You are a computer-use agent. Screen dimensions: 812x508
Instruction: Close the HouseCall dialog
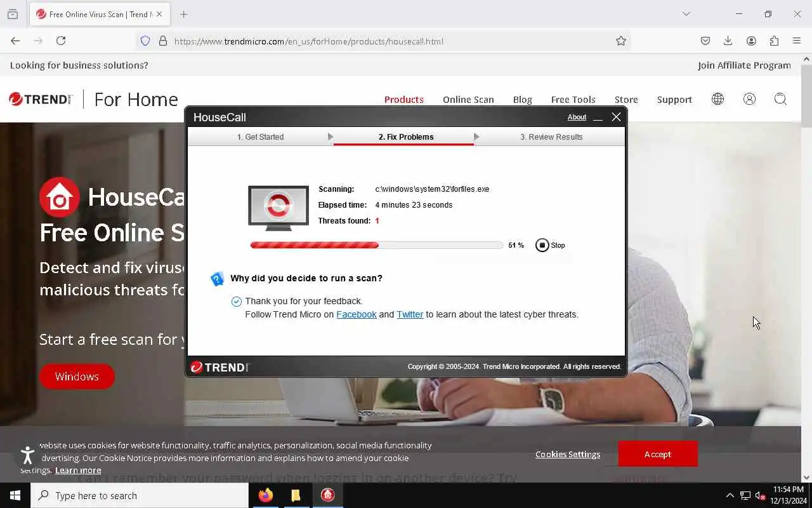click(x=616, y=117)
